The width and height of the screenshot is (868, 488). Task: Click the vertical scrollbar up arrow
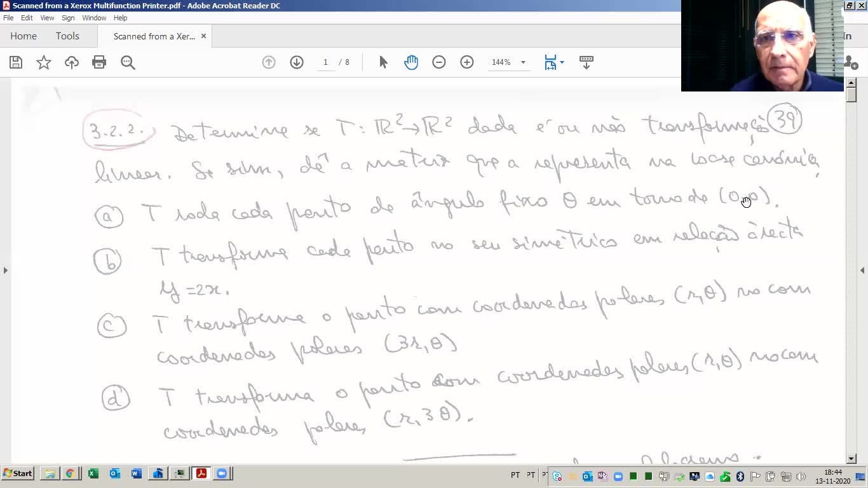click(851, 83)
